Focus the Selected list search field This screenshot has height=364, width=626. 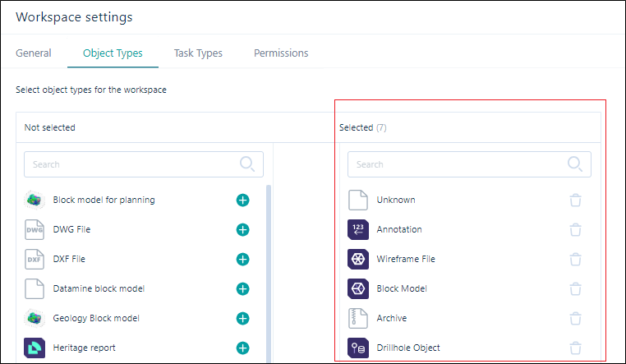pyautogui.click(x=469, y=164)
